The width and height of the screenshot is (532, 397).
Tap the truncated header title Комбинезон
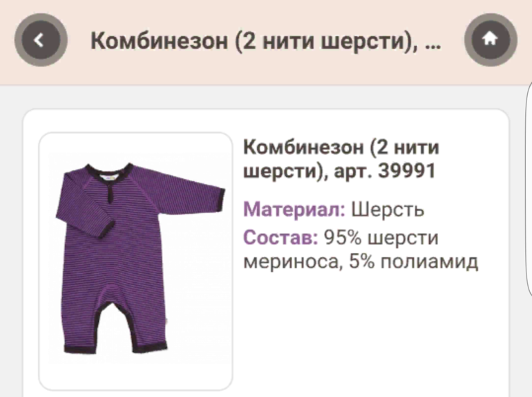pos(266,41)
